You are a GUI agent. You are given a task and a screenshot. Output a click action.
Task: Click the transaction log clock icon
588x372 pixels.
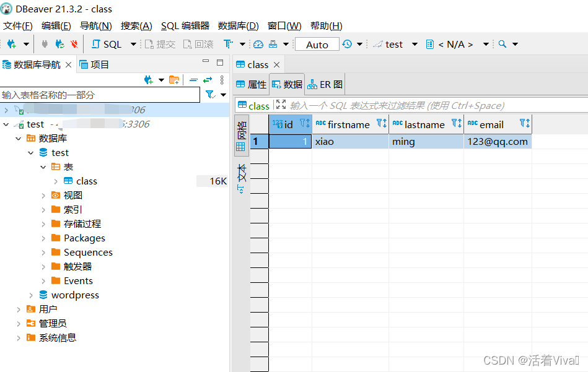tap(347, 44)
